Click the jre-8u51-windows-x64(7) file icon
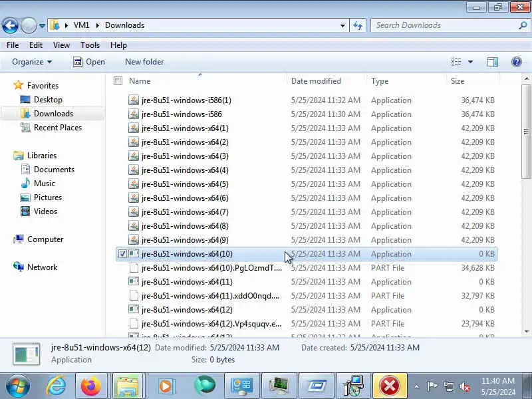532x399 pixels. [134, 212]
